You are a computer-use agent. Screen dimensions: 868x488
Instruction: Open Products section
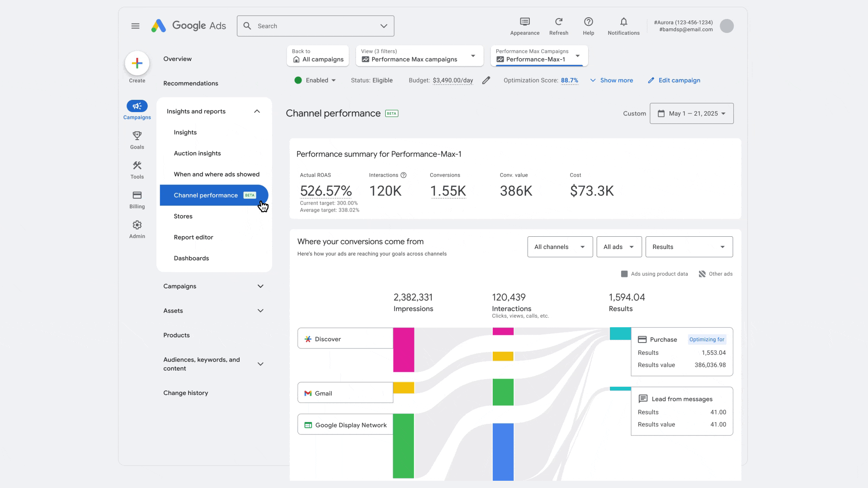[x=176, y=335]
